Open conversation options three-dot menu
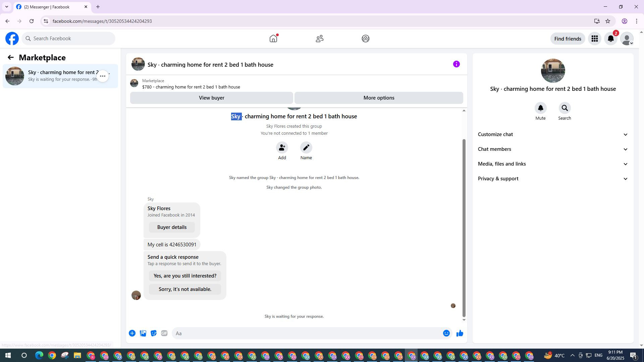The image size is (644, 362). (103, 76)
